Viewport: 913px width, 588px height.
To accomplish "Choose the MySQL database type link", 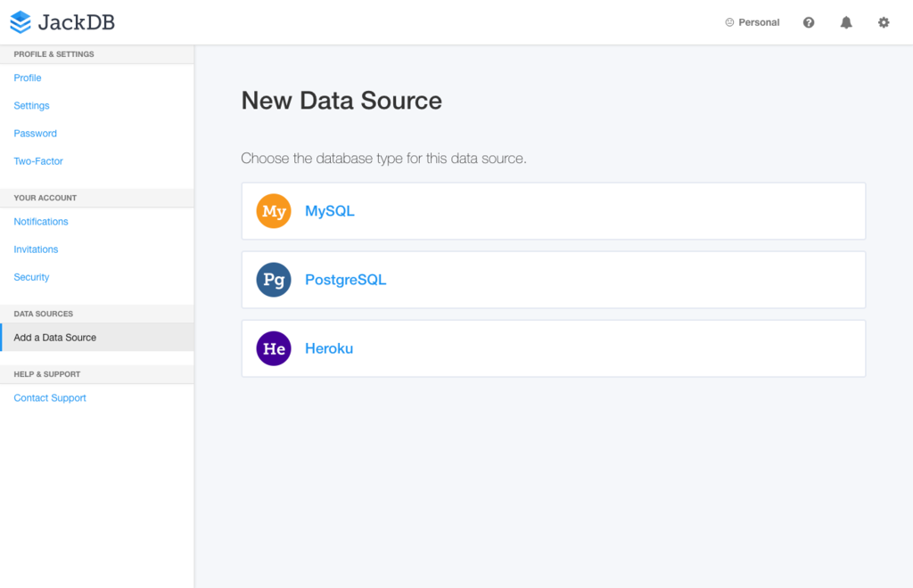I will [330, 211].
